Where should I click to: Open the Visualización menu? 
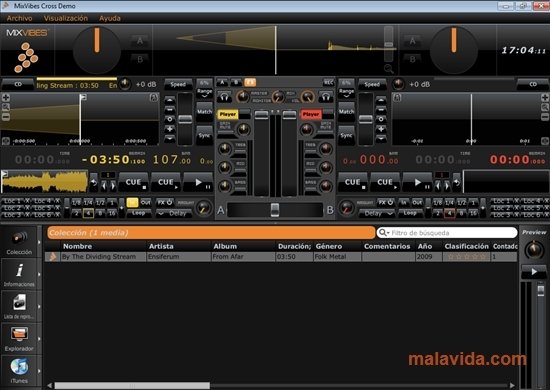(66, 18)
